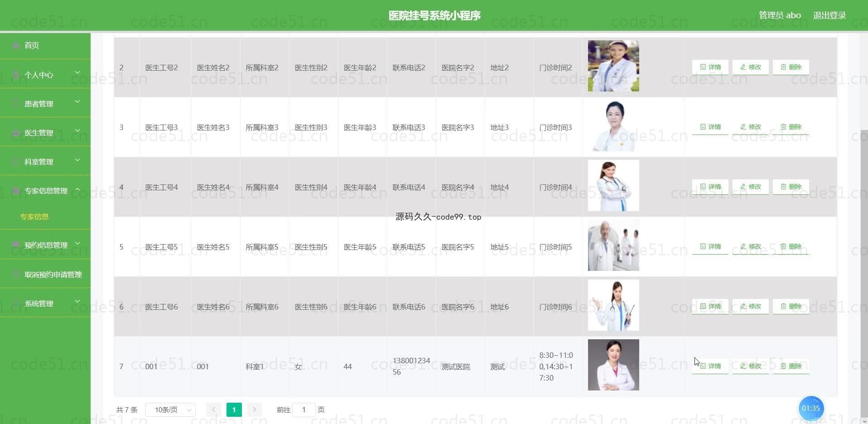
Task: Expand 预约信息管理 sidebar menu
Action: 45,245
